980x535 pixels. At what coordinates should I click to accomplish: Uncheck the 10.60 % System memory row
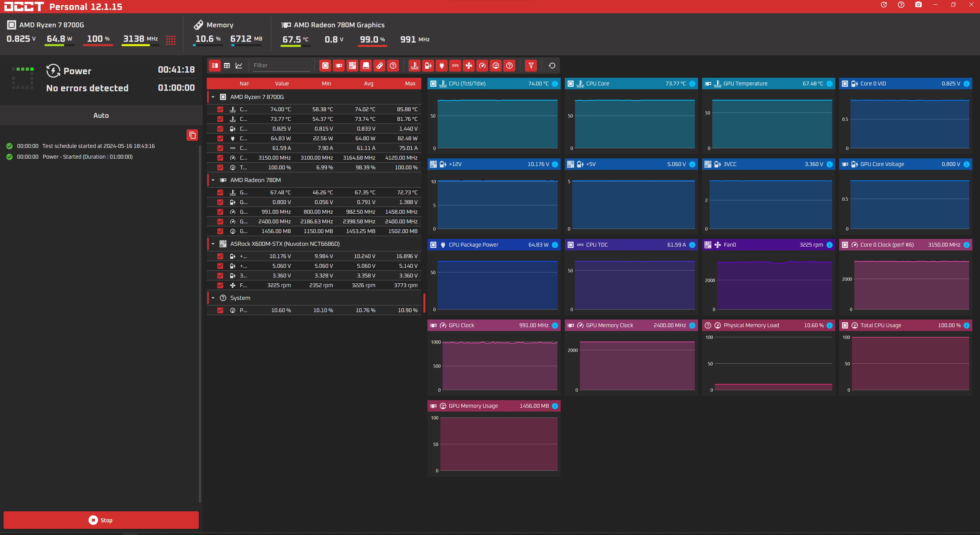click(x=220, y=310)
